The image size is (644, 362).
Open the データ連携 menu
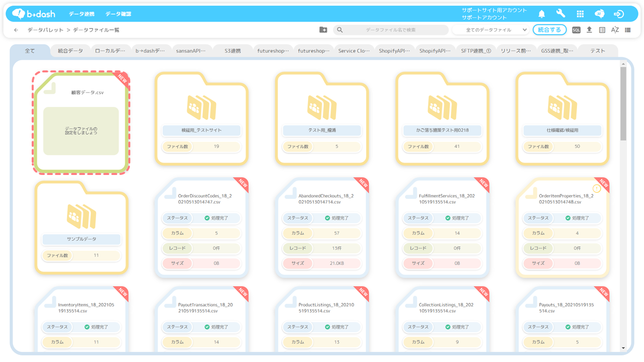[82, 14]
